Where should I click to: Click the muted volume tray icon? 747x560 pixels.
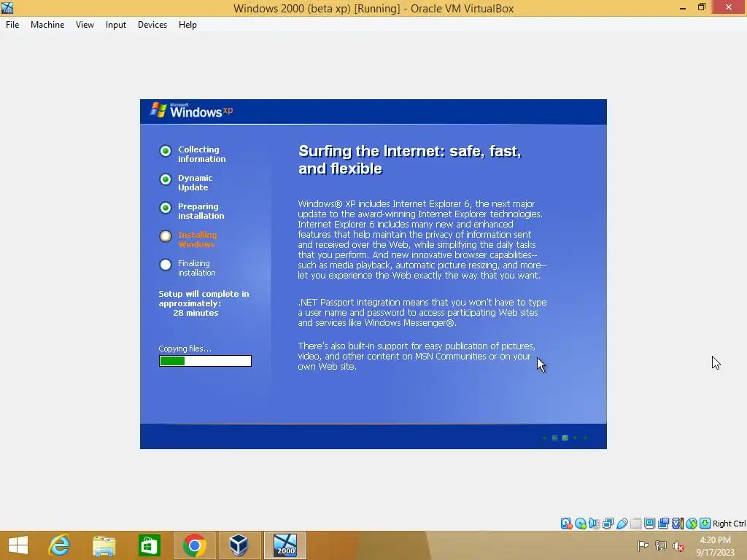tap(678, 546)
